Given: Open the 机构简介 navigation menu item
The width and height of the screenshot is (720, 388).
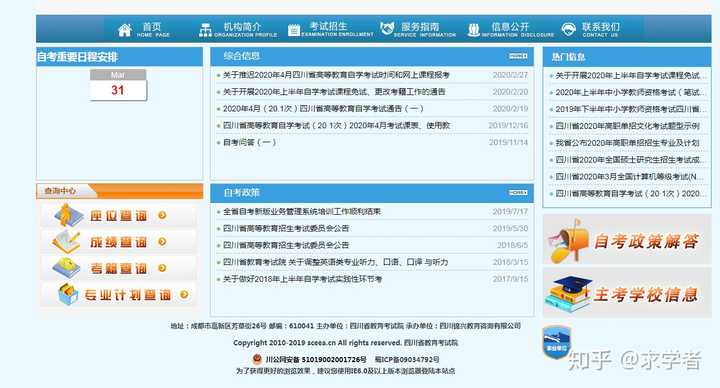Looking at the screenshot, I should click(245, 29).
